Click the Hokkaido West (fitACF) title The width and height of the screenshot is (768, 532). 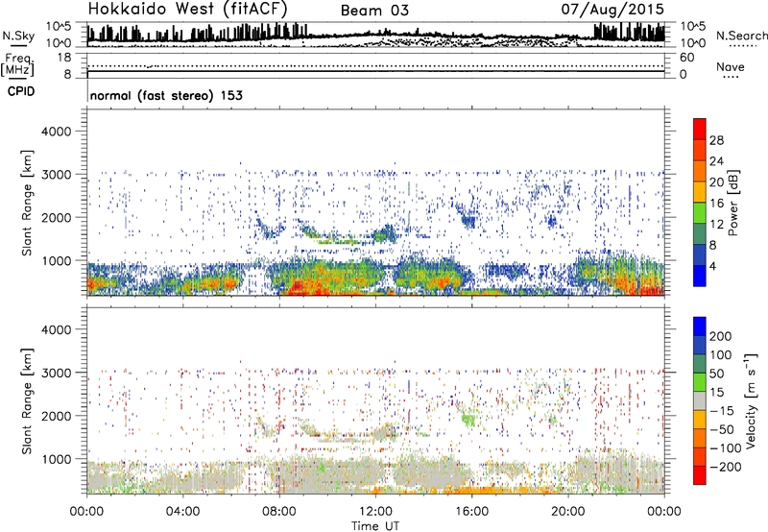pos(187,10)
